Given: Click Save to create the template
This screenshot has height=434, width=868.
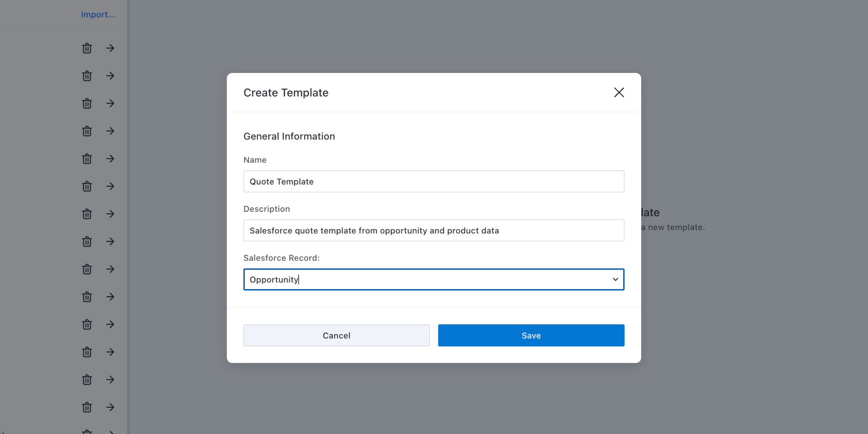Looking at the screenshot, I should 530,335.
